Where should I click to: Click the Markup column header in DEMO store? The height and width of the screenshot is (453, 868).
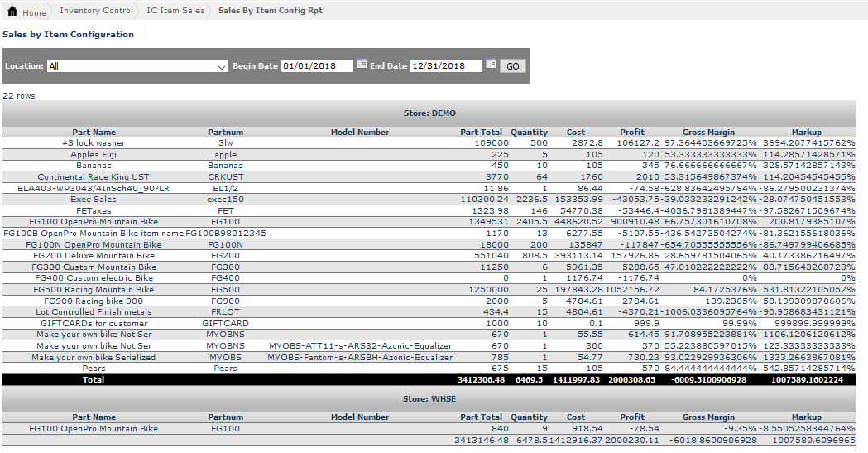pyautogui.click(x=806, y=133)
